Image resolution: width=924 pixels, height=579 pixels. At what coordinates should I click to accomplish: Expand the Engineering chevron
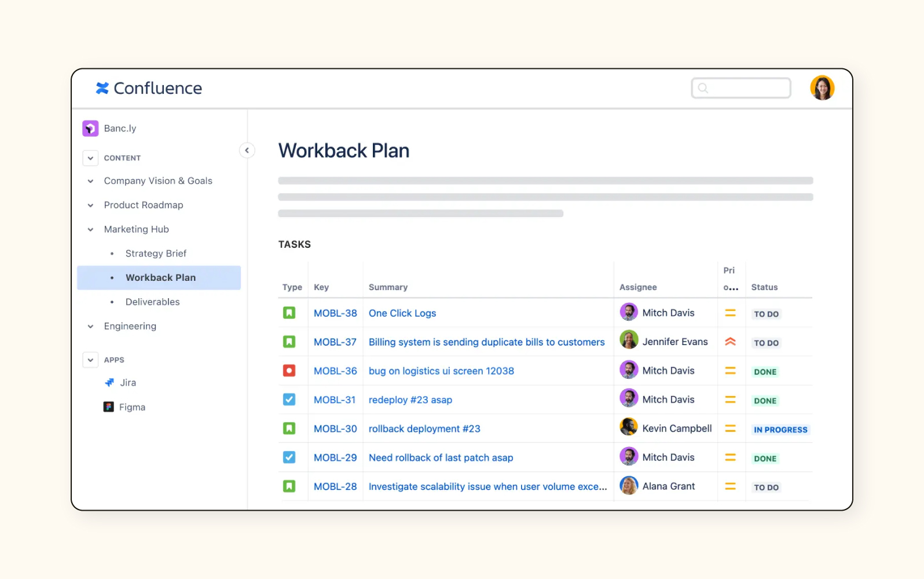90,327
